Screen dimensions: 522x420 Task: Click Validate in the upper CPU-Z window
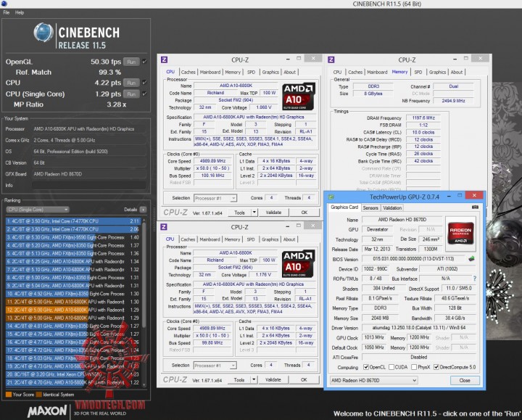[273, 213]
